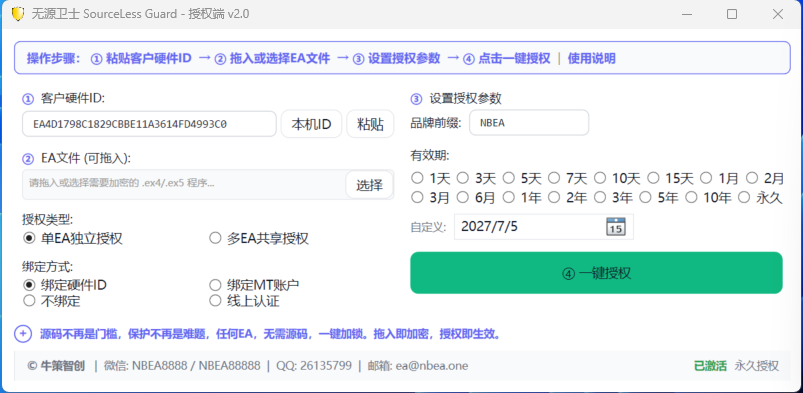803x393 pixels.
Task: Choose 不绑定 binding option
Action: [52, 301]
